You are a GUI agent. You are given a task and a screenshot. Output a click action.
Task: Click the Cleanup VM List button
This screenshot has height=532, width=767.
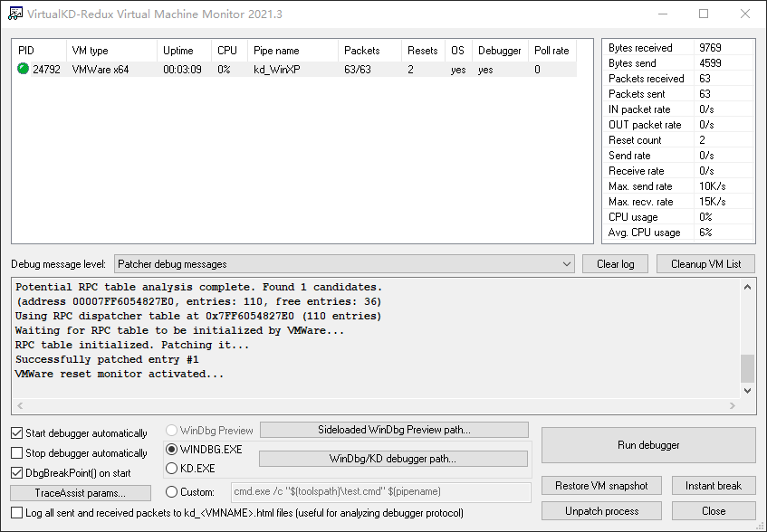click(x=705, y=264)
